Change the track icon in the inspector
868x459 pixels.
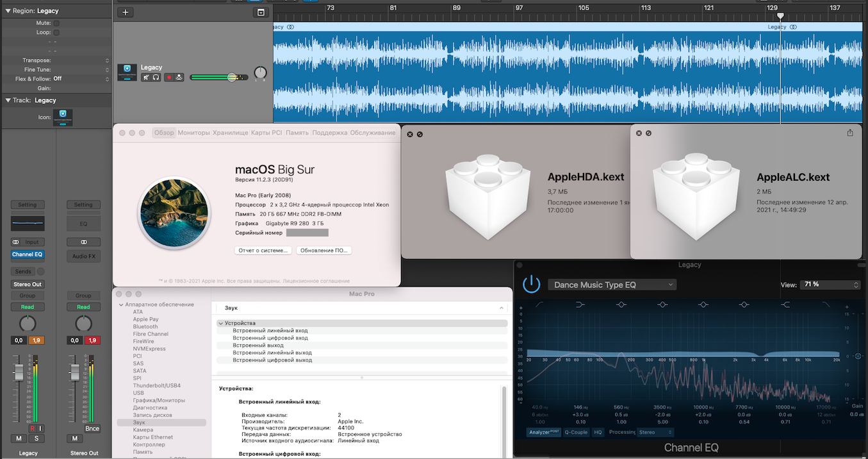(x=63, y=117)
